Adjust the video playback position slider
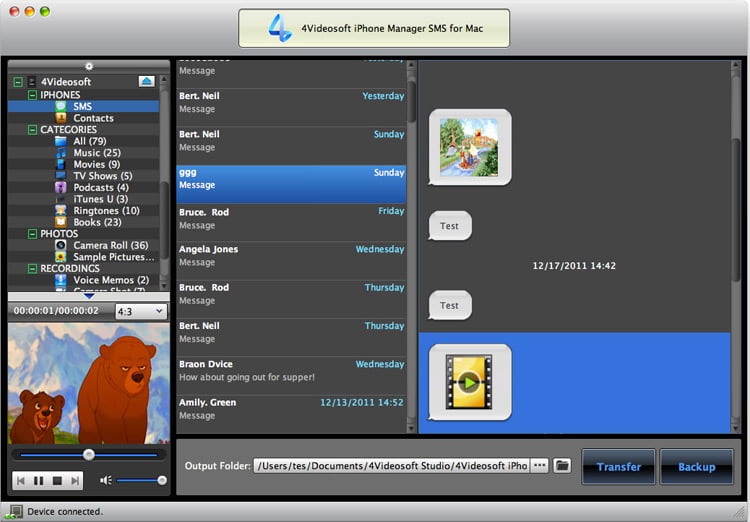This screenshot has width=750, height=522. [89, 455]
